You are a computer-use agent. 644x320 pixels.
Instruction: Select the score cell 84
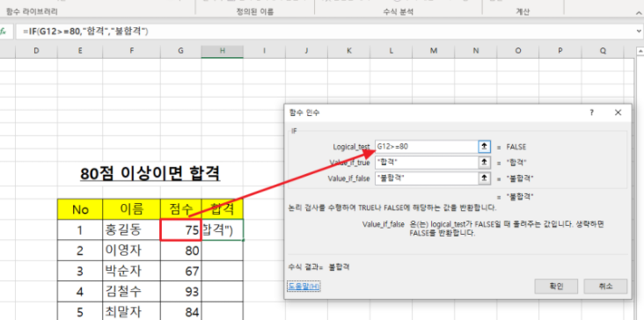[180, 311]
